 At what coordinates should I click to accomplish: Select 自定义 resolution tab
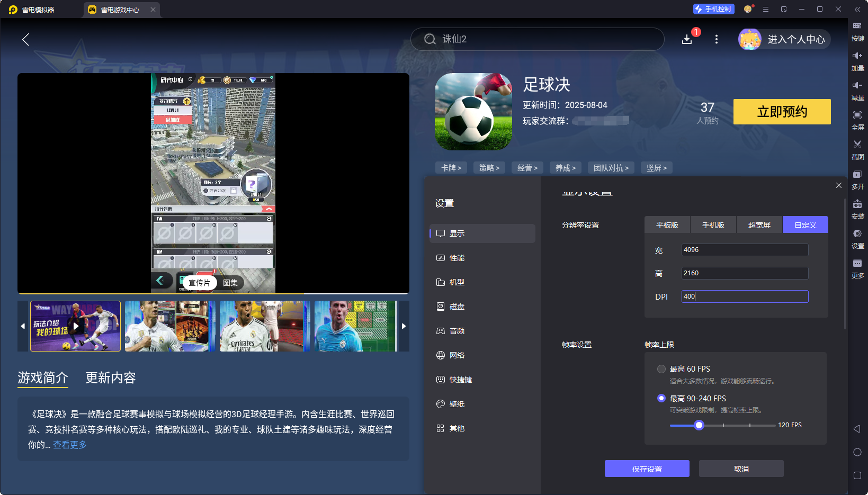click(x=806, y=225)
